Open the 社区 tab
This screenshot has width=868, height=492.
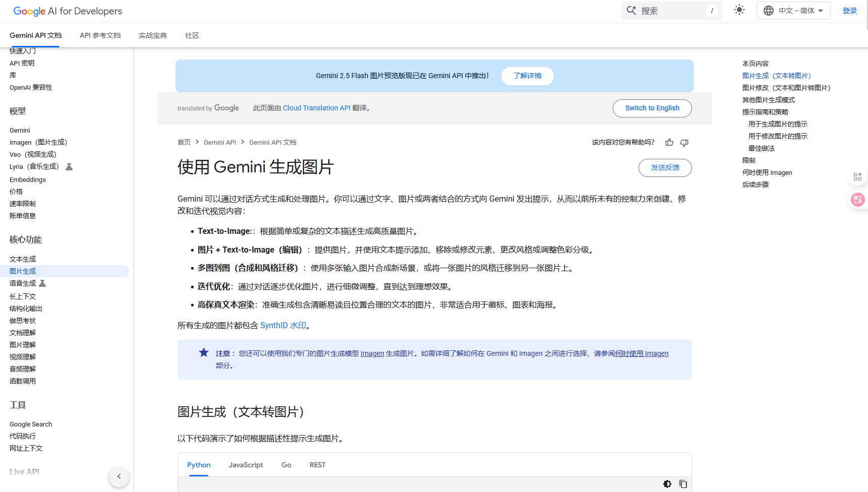[x=192, y=35]
